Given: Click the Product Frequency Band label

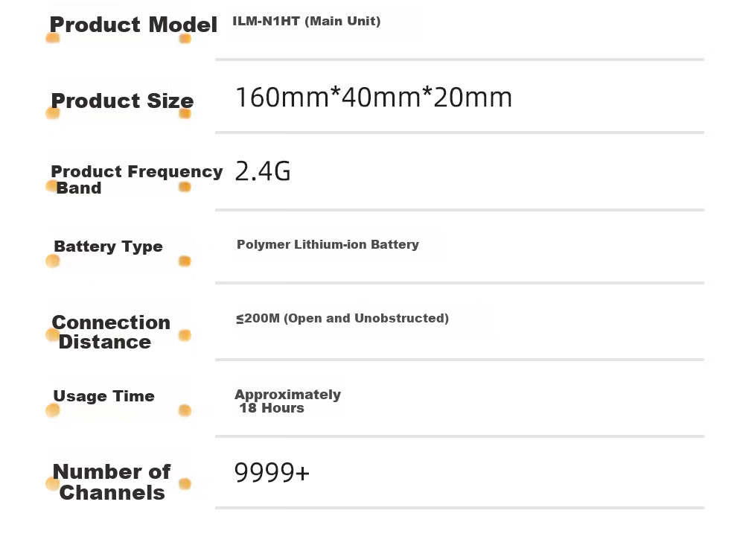Looking at the screenshot, I should click(137, 179).
